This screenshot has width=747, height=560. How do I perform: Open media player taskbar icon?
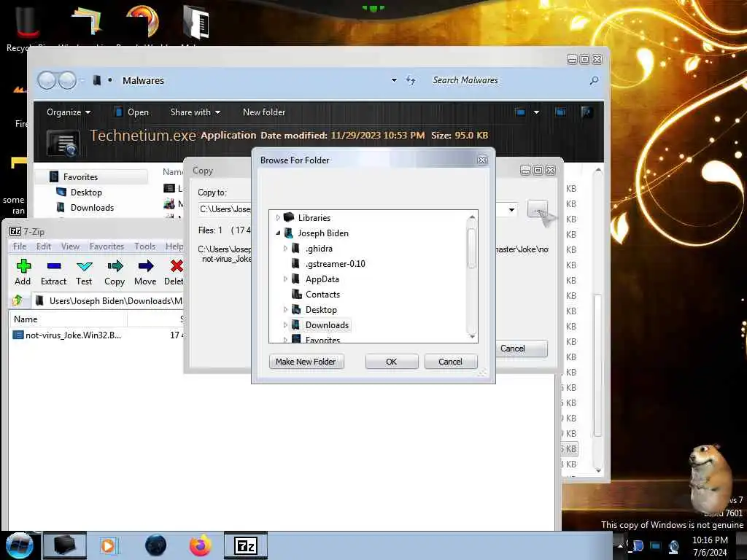tap(108, 545)
